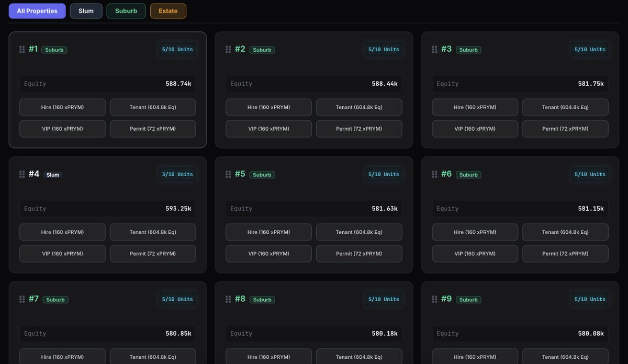Click Hire button on property #6
This screenshot has width=628, height=364.
(475, 232)
